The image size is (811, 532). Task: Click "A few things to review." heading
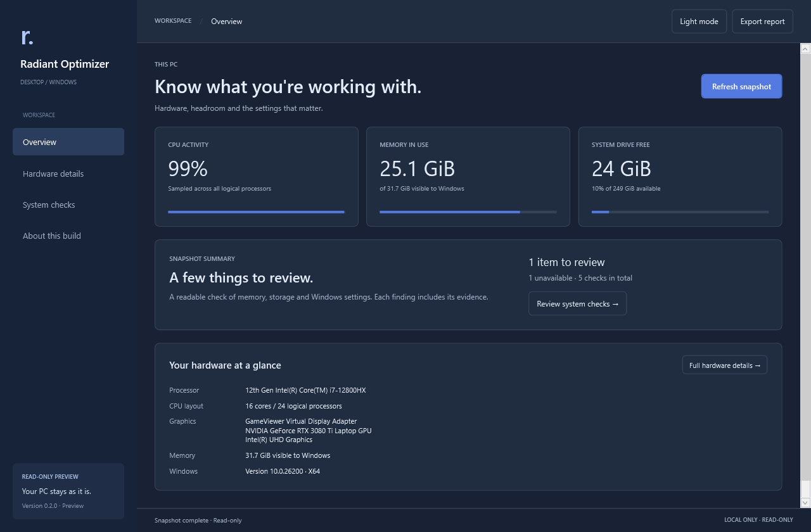coord(241,278)
